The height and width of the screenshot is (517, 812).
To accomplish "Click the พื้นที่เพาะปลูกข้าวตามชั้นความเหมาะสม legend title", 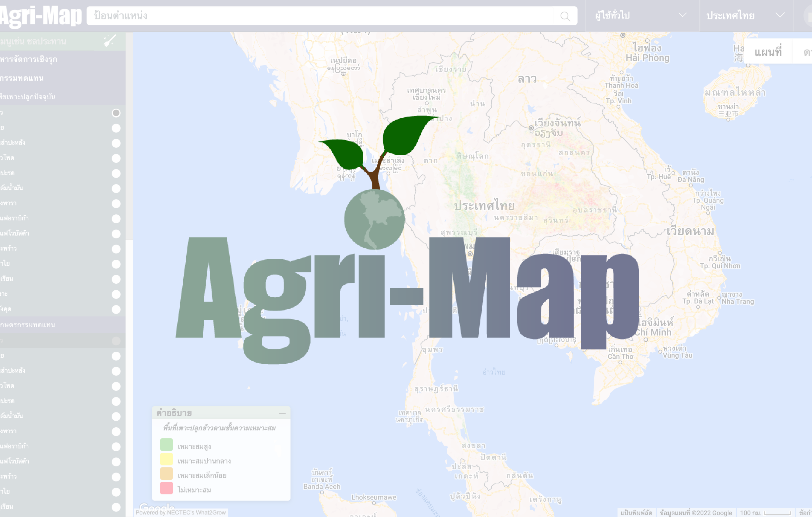I will tap(219, 428).
